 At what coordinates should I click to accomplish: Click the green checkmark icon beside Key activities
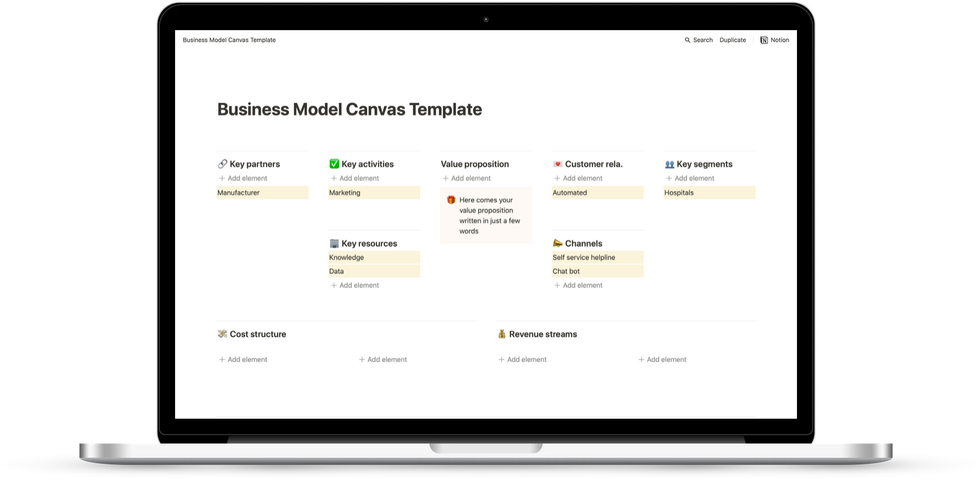pyautogui.click(x=334, y=164)
